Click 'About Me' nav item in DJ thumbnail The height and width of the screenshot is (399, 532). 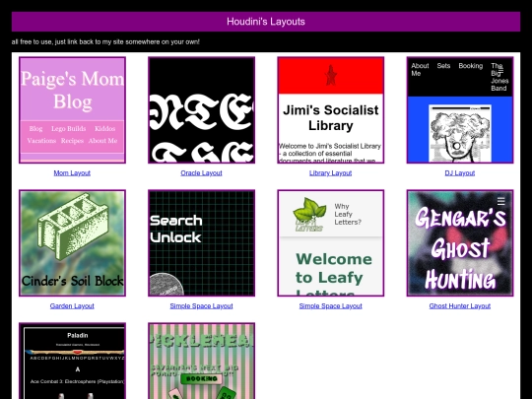coord(420,70)
